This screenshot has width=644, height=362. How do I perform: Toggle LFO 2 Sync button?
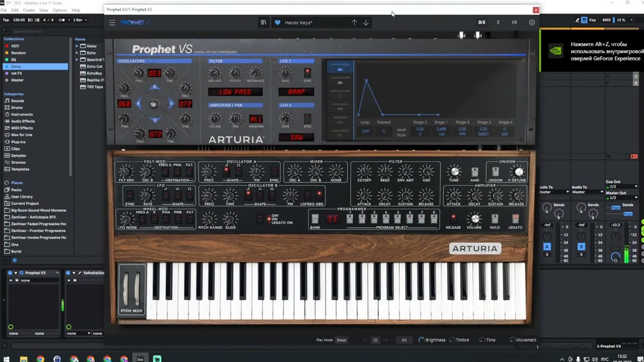(307, 118)
